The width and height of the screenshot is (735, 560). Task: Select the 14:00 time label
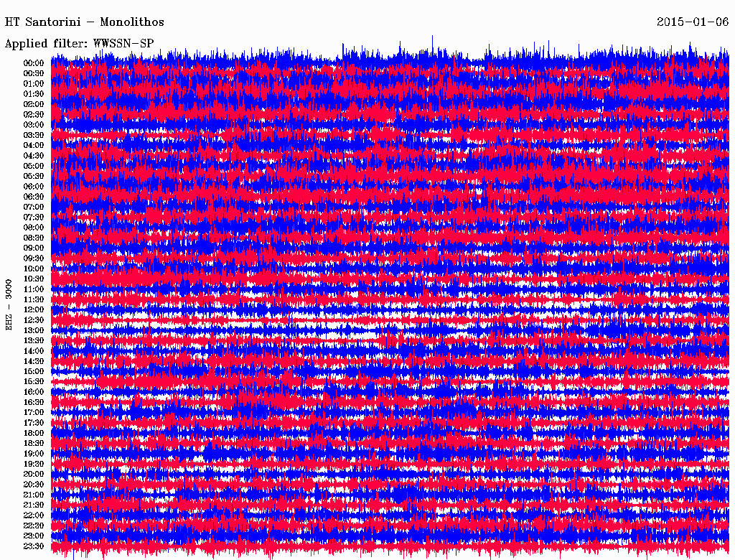point(34,351)
